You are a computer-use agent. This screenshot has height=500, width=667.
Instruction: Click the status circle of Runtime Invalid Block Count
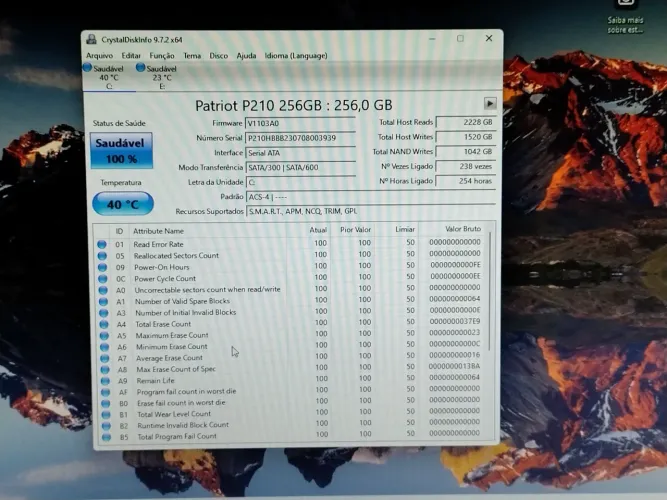pos(106,426)
